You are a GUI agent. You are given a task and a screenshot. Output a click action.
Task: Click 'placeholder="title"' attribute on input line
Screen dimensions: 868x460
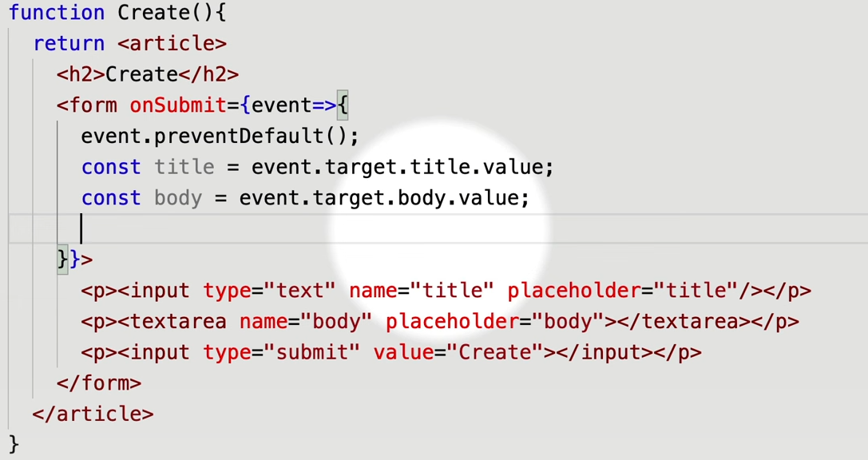622,291
